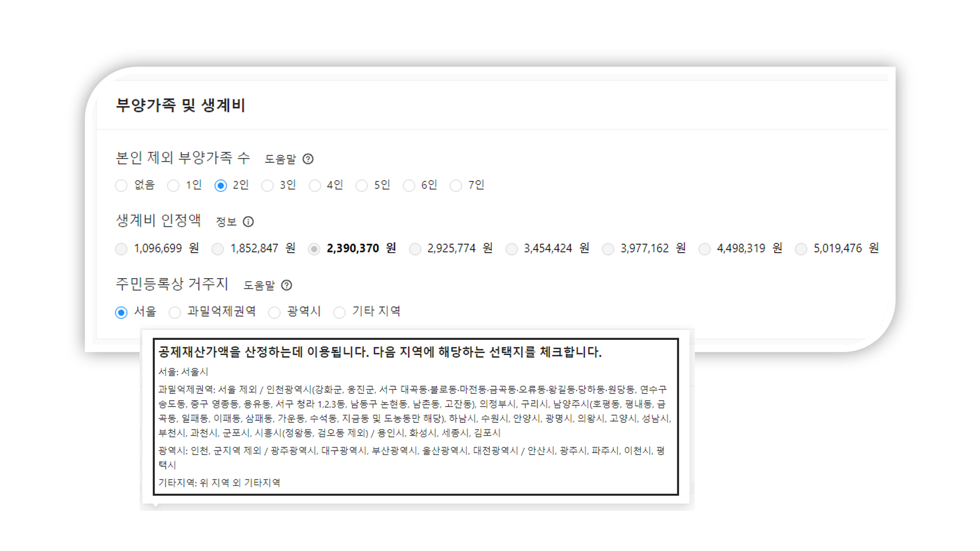Click the help question-mark icon beside 부양가족 수
980x551 pixels.
coord(308,159)
